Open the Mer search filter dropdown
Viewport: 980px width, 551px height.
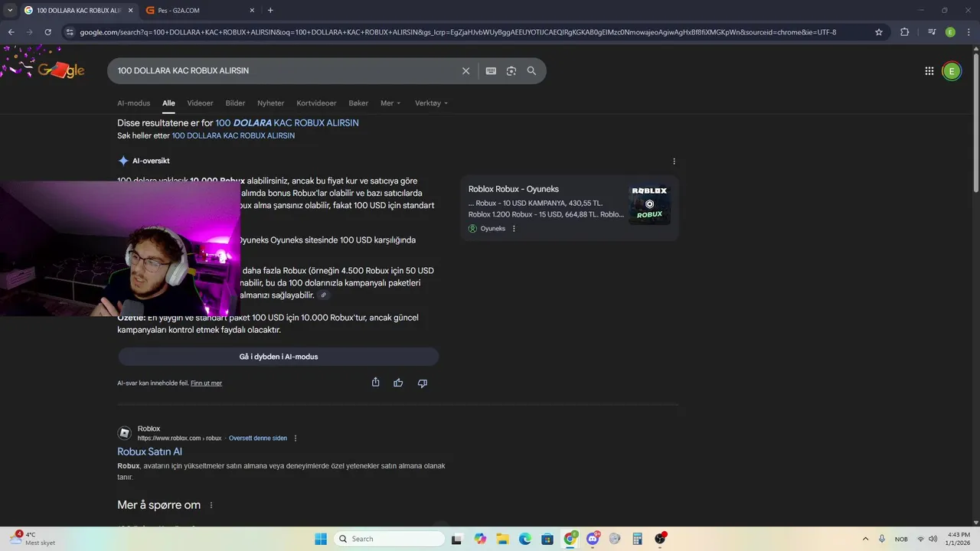pos(390,103)
